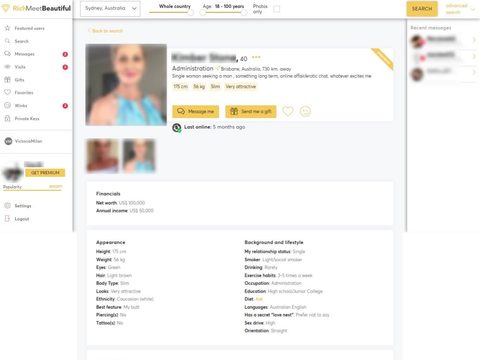Click the Search magnifier icon in sidebar
This screenshot has height=360, width=480.
pos(7,41)
